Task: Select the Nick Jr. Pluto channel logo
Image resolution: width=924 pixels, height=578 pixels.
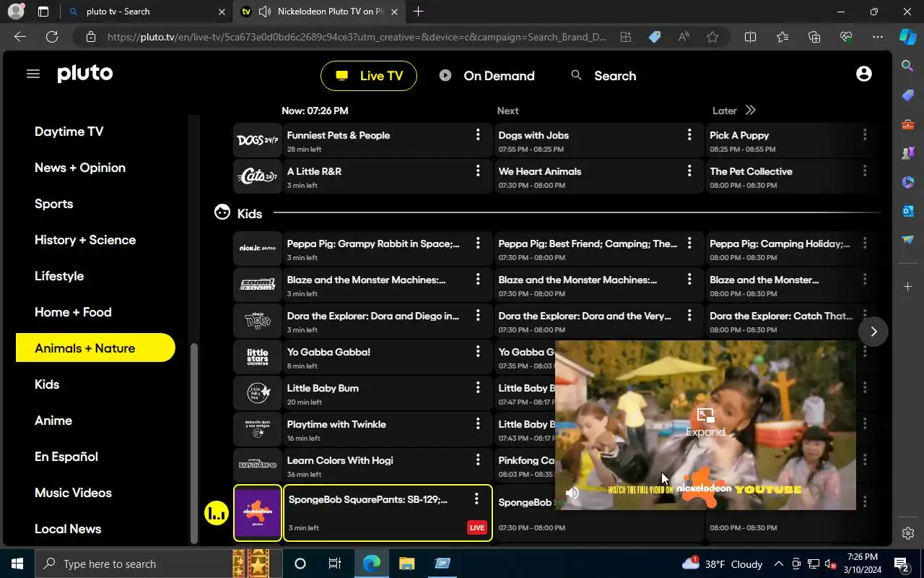Action: (258, 249)
